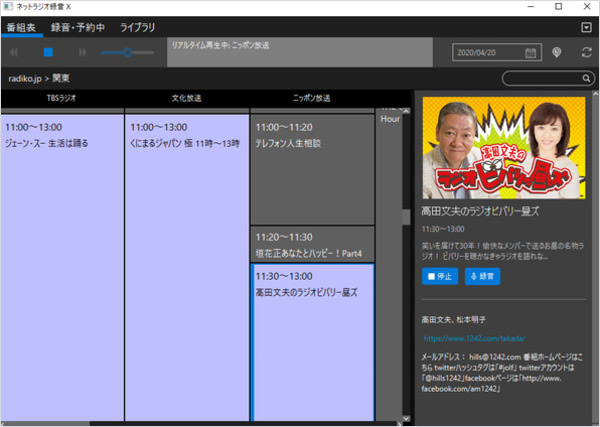Select ジェーン・スー 生活は踊る program

[x=62, y=260]
